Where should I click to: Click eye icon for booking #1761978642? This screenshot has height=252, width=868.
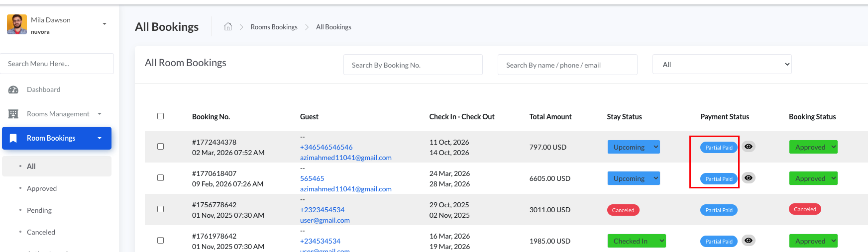tap(749, 241)
